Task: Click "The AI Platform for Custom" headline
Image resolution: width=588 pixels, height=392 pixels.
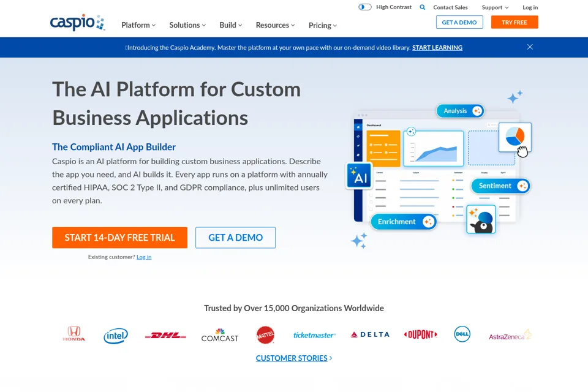Action: click(176, 89)
